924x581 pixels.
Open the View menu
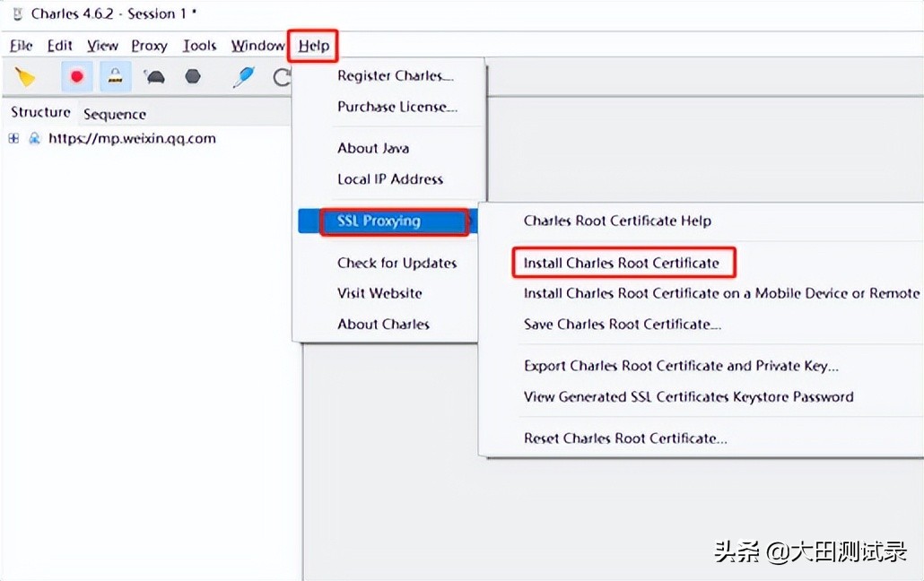(x=102, y=46)
